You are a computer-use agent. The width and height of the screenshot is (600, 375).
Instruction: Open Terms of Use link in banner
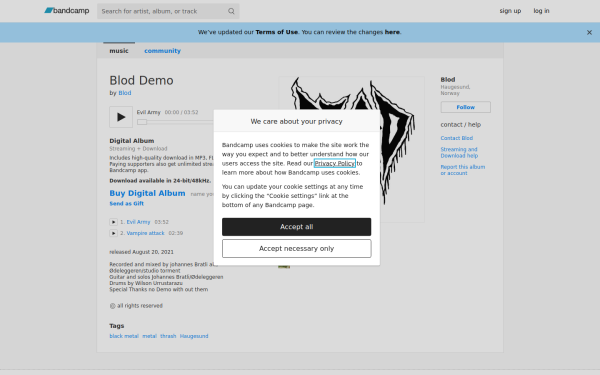277,32
